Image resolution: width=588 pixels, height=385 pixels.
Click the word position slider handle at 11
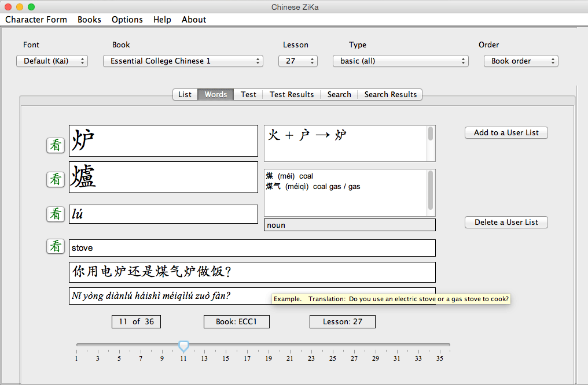point(183,346)
